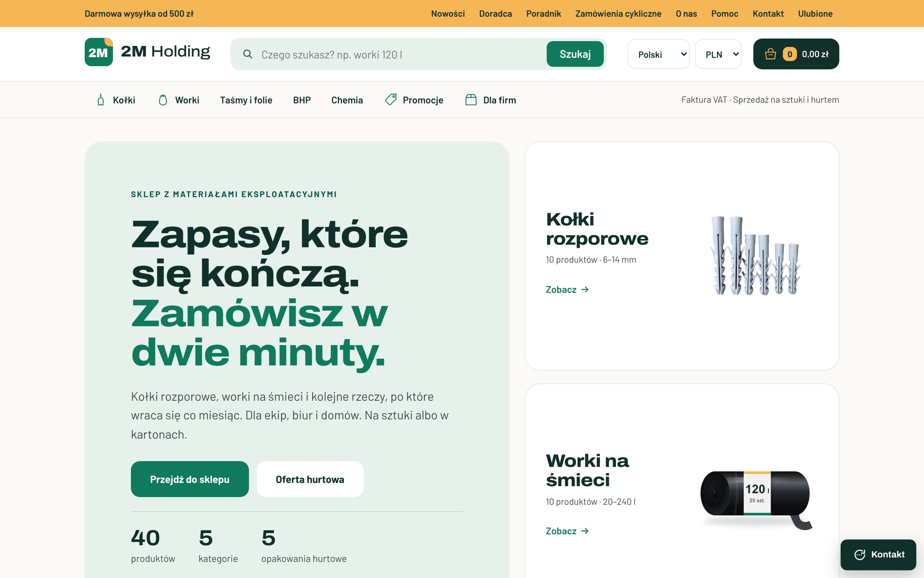Click the Dla firm box icon
924x578 pixels.
pos(471,100)
